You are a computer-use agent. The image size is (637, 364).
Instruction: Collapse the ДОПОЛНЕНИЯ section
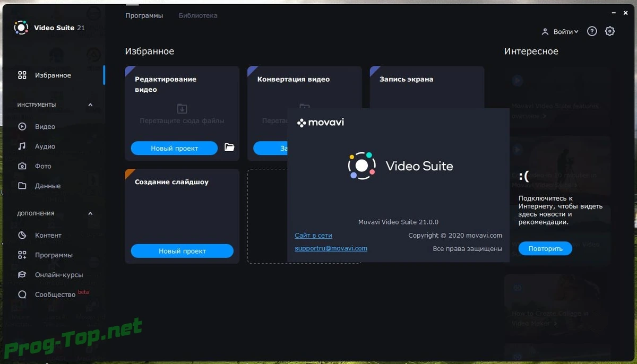90,213
